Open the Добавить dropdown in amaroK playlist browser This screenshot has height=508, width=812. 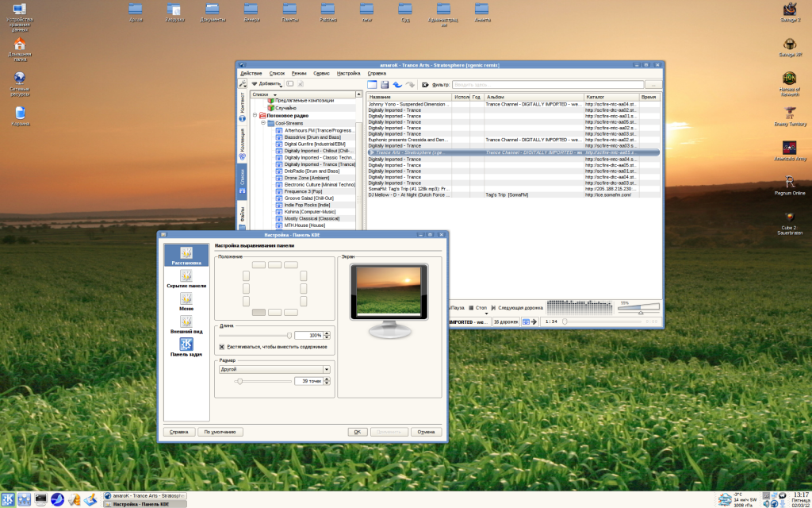pyautogui.click(x=266, y=84)
